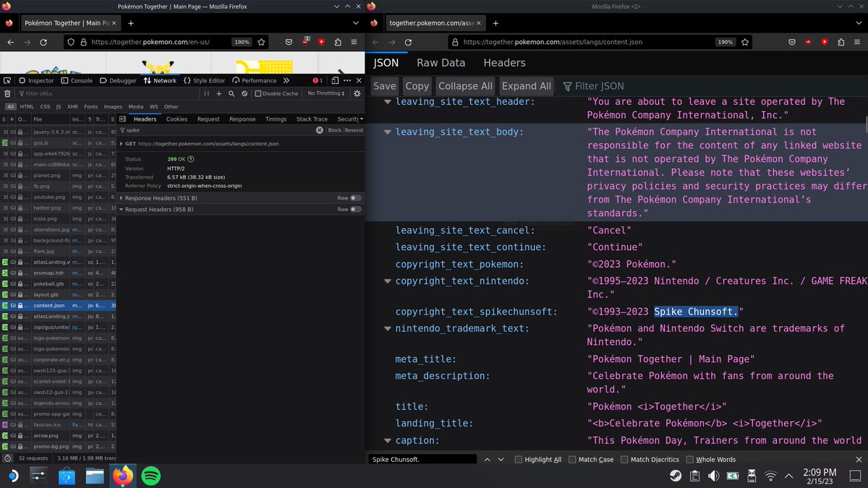Click the Collapse All button
Screen dimensions: 868x488
point(465,86)
